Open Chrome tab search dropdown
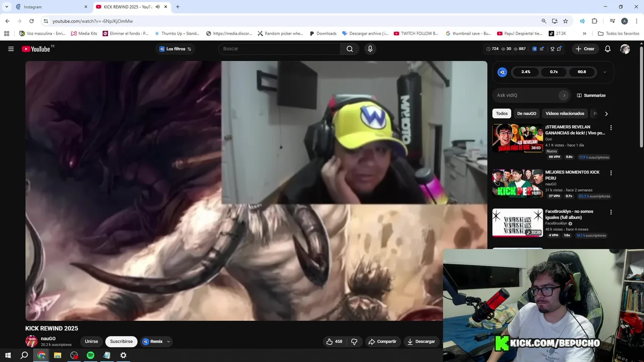The image size is (644, 362). click(7, 7)
